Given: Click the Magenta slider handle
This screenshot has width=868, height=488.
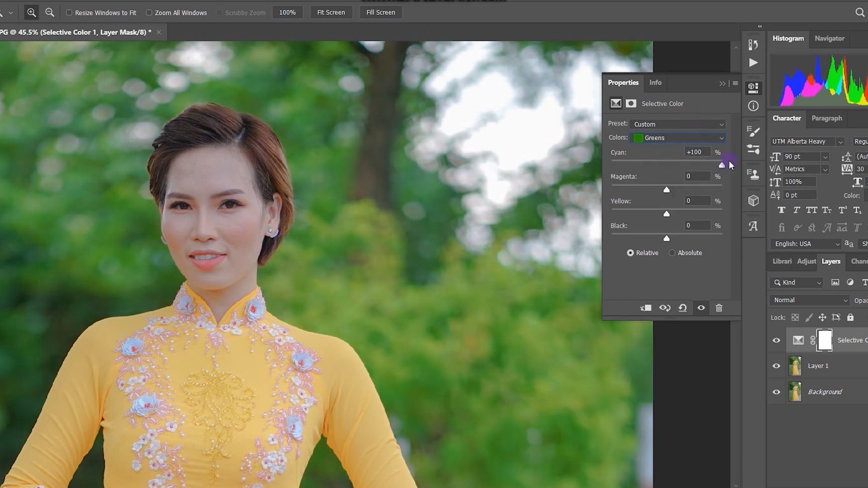Looking at the screenshot, I should [x=667, y=190].
